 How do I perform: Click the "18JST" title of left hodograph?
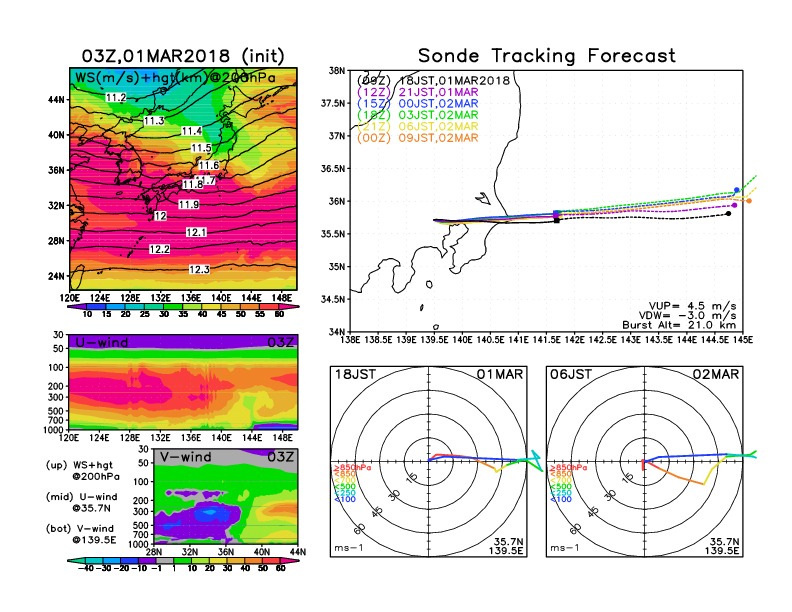click(x=356, y=374)
